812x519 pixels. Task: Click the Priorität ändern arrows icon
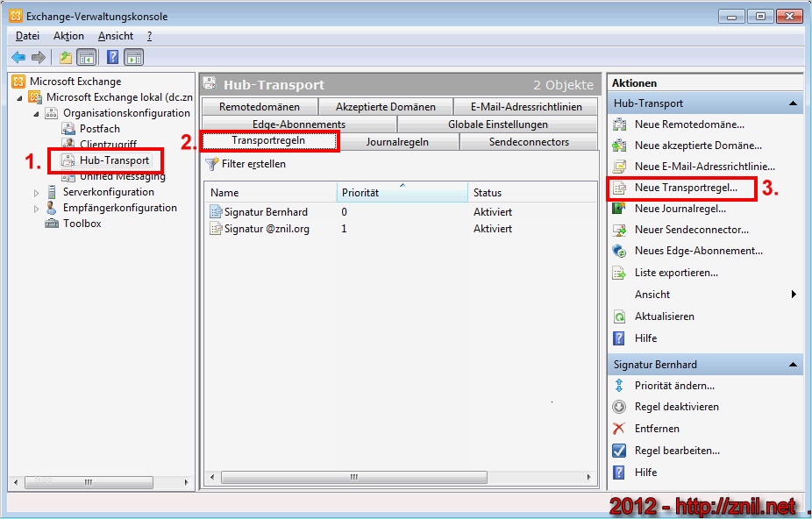[619, 386]
